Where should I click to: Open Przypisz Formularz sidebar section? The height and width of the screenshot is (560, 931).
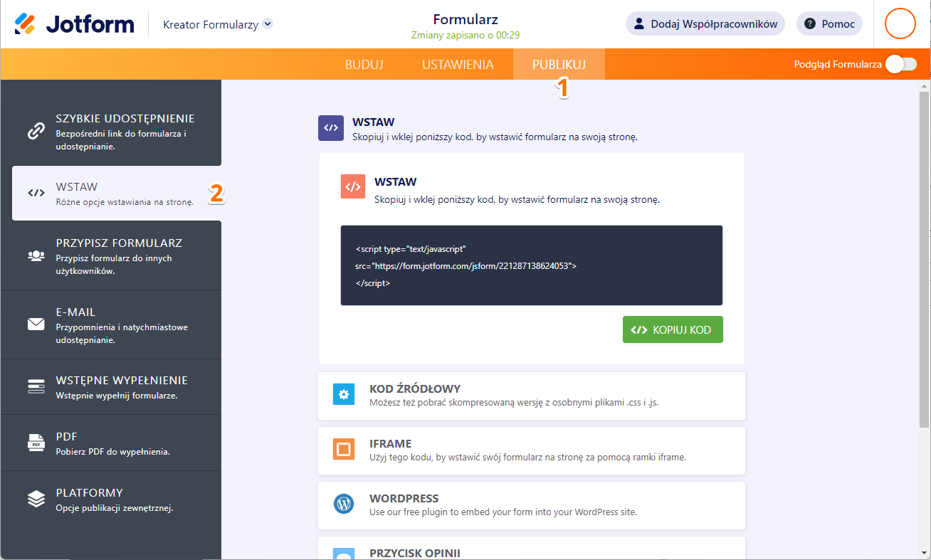[x=111, y=256]
